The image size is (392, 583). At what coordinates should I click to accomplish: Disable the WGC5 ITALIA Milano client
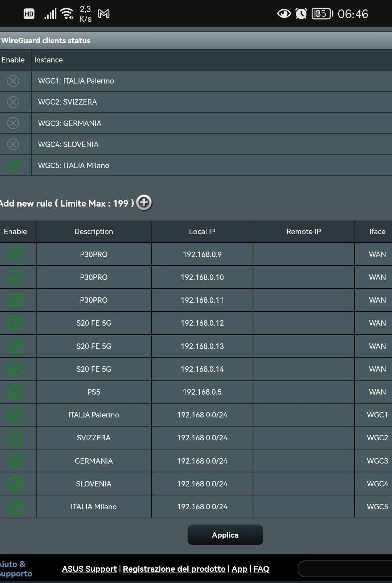point(13,166)
